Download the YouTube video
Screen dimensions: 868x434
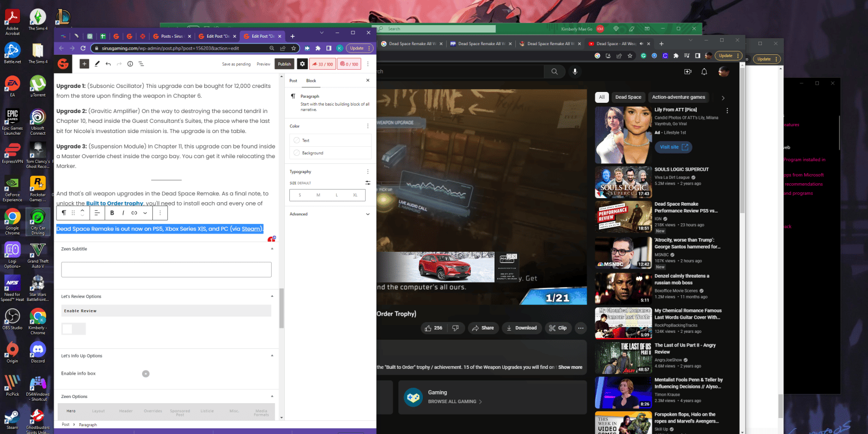[522, 328]
